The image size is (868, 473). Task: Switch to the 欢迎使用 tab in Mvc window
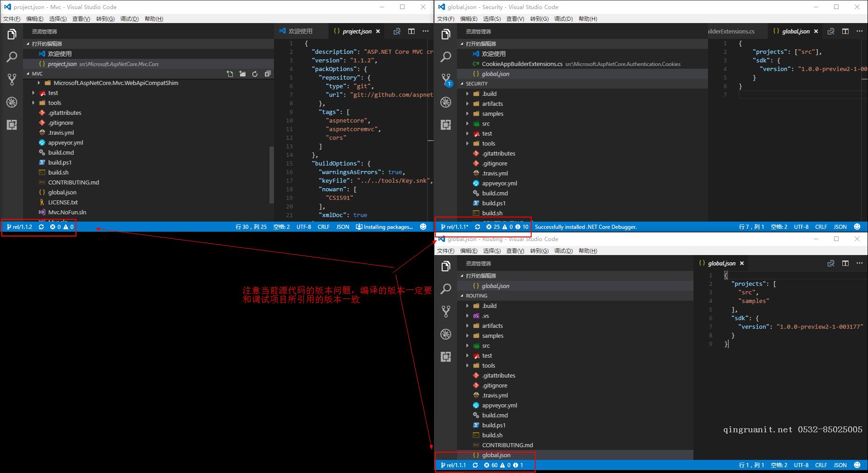pos(300,31)
